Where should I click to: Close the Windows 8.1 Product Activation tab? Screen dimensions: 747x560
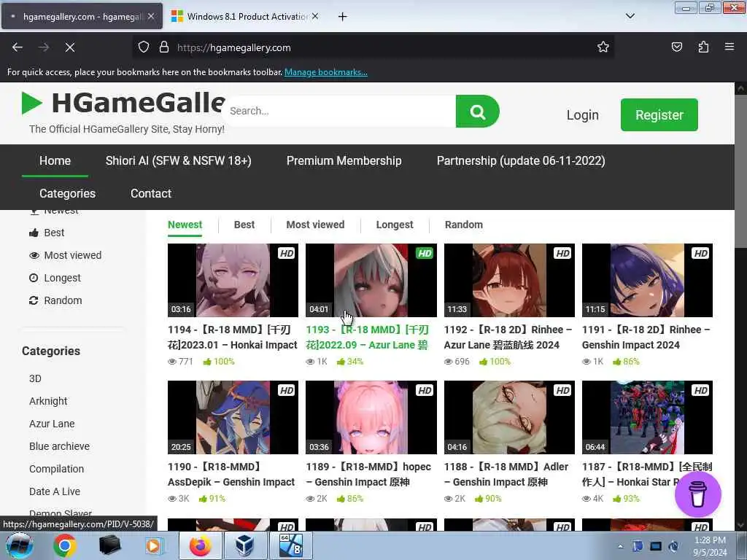coord(315,16)
